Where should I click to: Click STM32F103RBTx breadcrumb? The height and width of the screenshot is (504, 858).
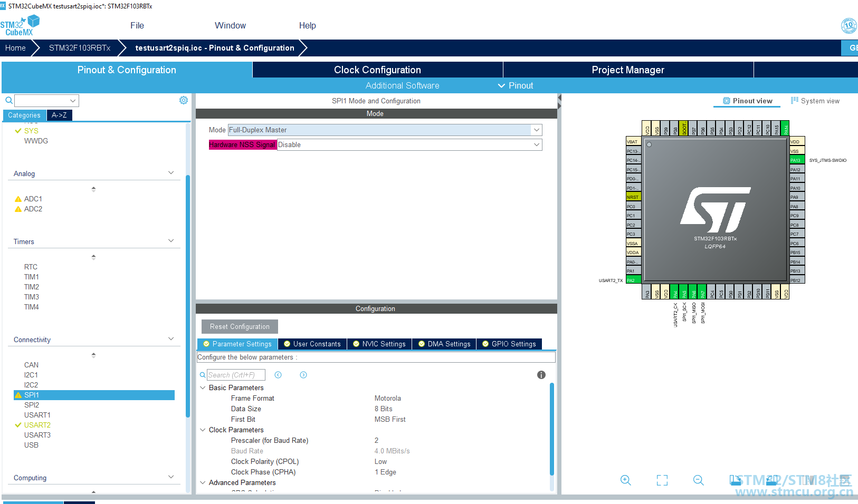pos(80,48)
